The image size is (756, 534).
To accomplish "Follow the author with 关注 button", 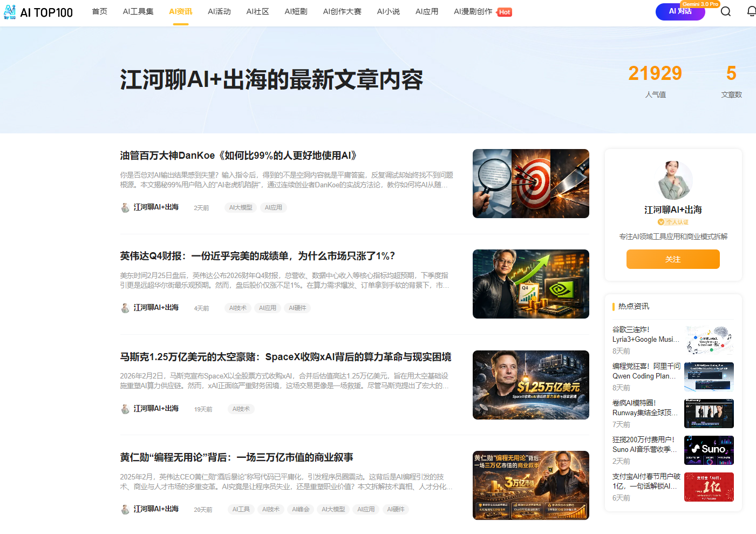I will click(x=673, y=259).
